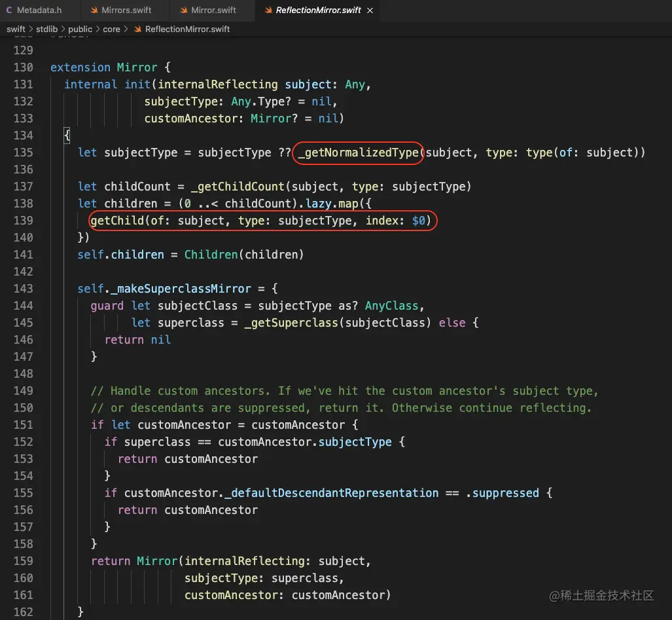Click line number 143 in the gutter
This screenshot has height=620, width=672.
pos(23,289)
